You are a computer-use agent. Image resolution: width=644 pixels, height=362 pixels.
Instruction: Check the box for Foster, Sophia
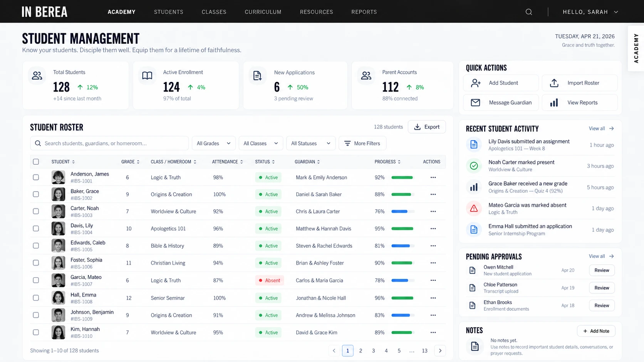click(36, 263)
